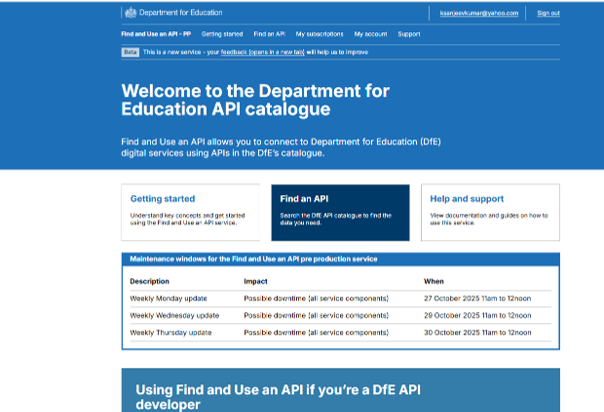
Task: Open the Find an API card
Action: [341, 213]
